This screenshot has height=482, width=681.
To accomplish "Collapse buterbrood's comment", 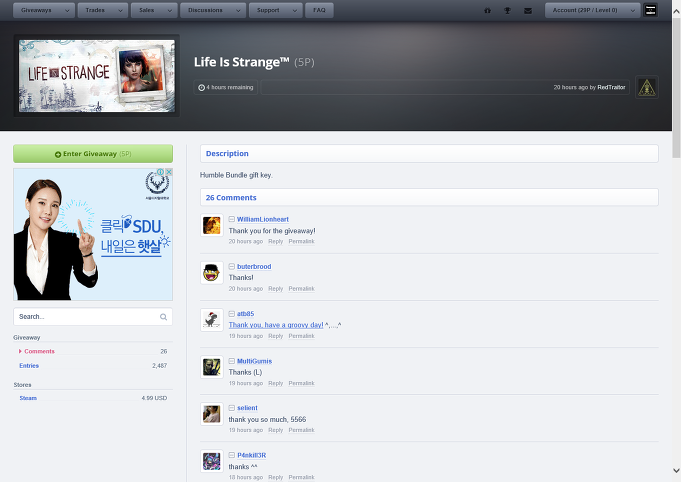I will (231, 267).
